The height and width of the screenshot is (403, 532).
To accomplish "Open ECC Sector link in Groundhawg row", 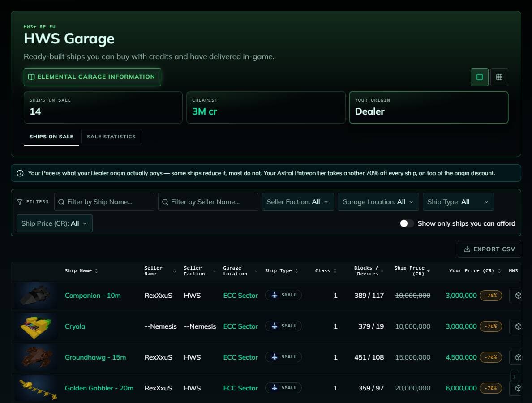I will coord(240,357).
